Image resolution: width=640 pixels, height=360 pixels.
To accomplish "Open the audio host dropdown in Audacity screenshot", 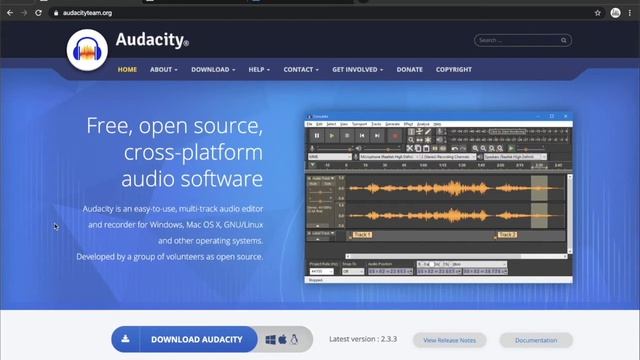I will (x=330, y=157).
